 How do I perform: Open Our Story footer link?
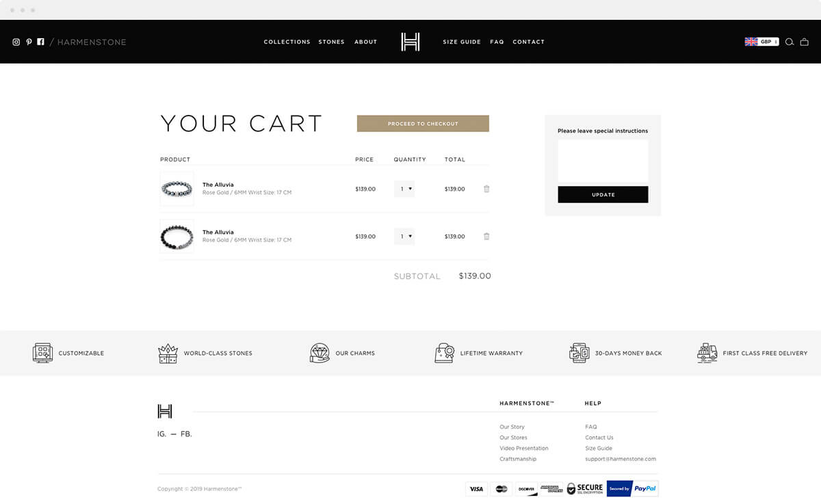click(512, 427)
